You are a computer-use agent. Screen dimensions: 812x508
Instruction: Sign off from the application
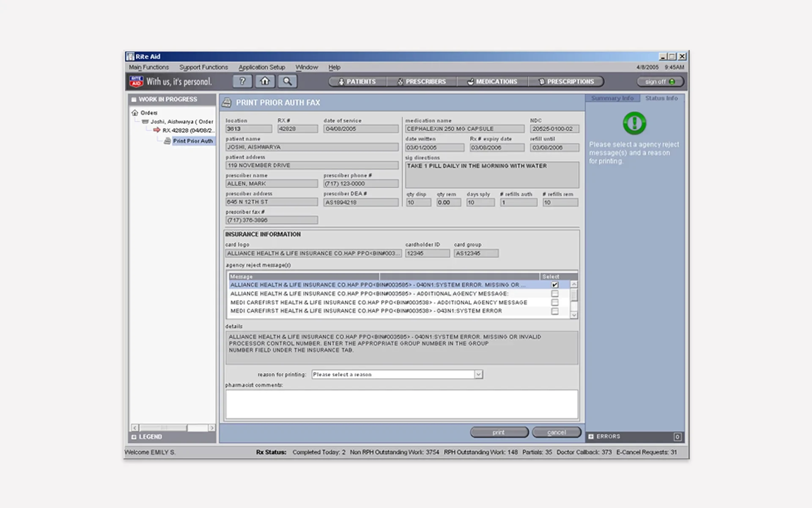[x=660, y=82]
